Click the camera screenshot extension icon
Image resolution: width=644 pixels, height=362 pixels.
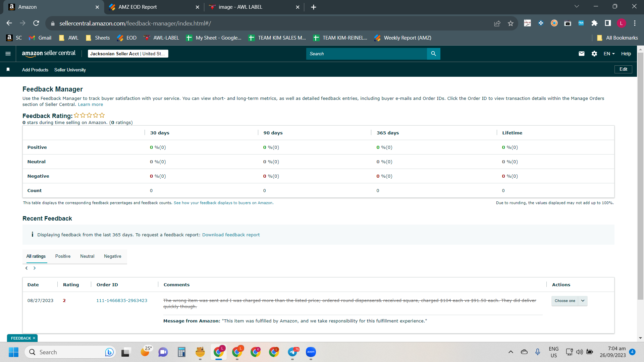568,23
